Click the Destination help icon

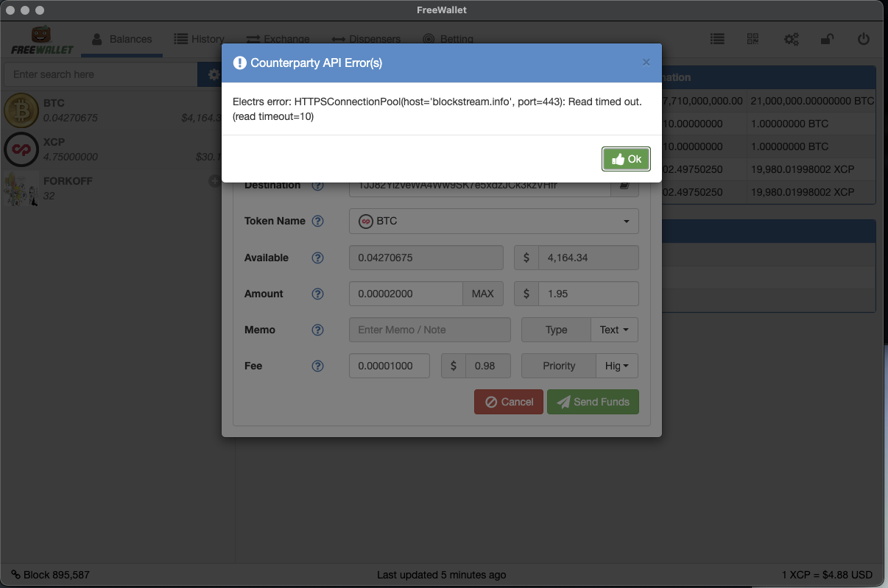(317, 185)
